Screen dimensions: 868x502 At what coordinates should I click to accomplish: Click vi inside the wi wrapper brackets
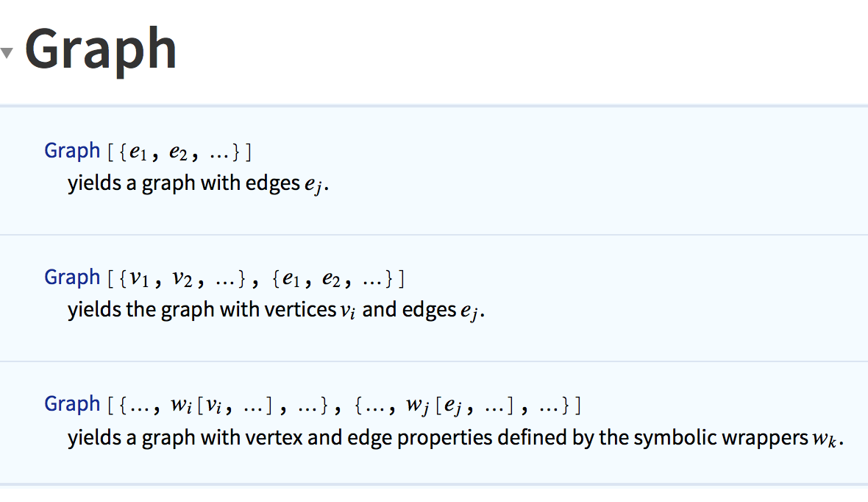[x=213, y=406]
